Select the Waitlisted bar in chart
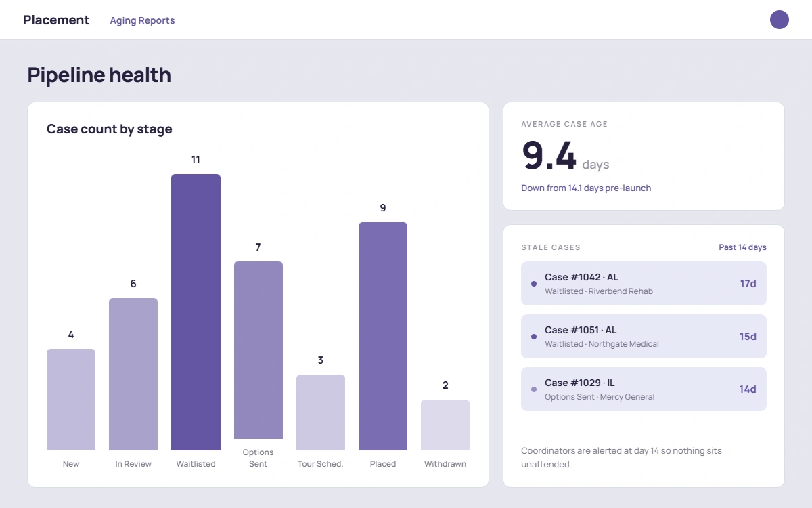 pyautogui.click(x=196, y=312)
